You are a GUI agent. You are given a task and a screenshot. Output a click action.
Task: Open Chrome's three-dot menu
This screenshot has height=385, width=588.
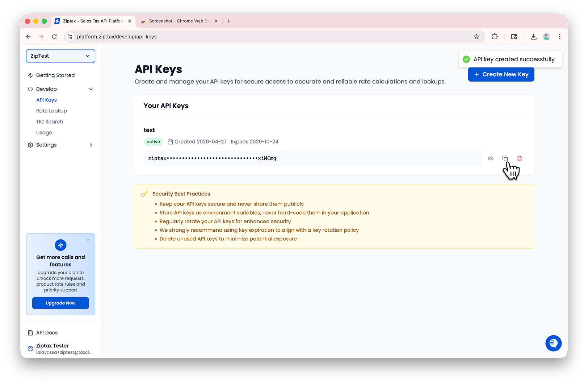pos(559,37)
